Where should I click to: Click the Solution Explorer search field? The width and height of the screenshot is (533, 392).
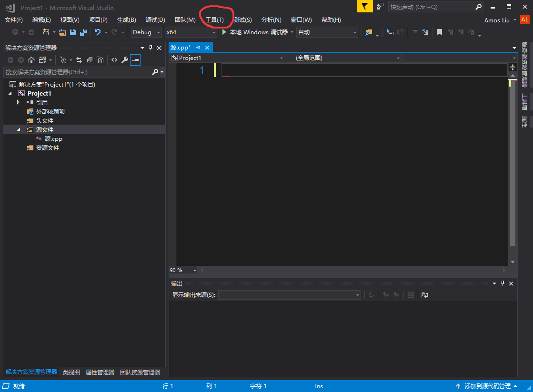pyautogui.click(x=77, y=72)
